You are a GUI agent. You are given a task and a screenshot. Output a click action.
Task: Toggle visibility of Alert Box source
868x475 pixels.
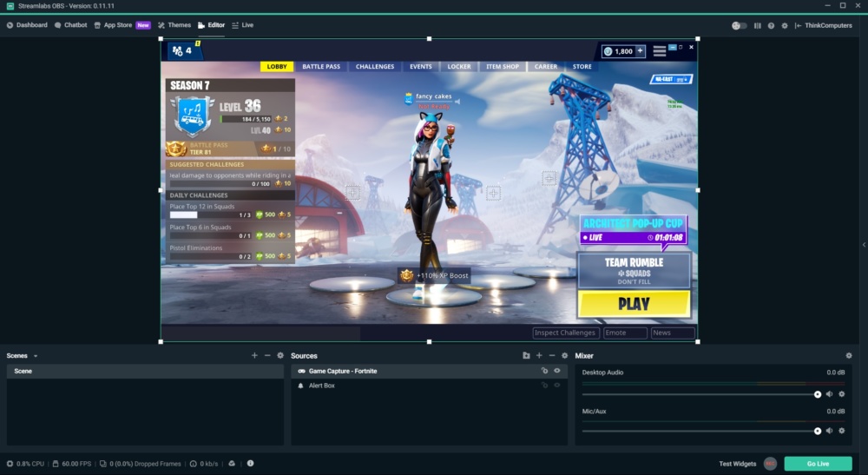(557, 386)
